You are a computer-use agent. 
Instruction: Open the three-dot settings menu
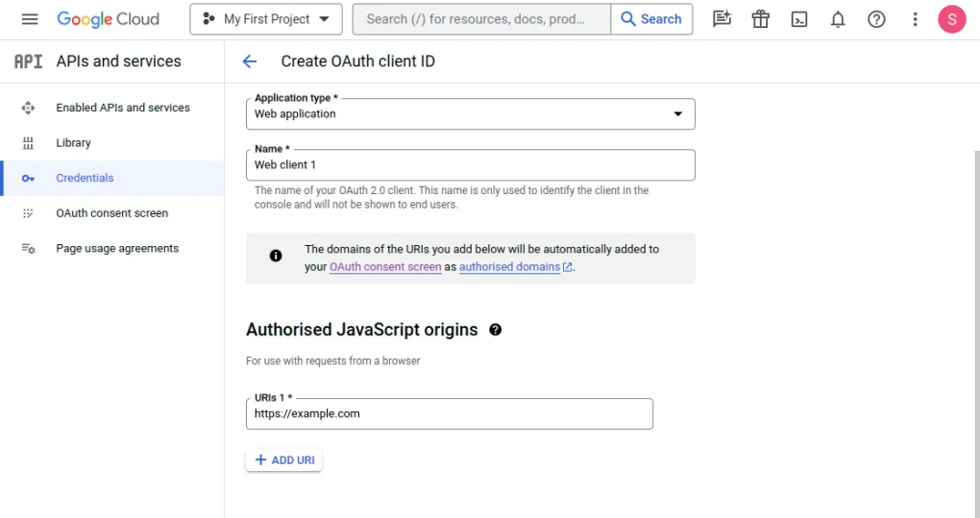pos(915,19)
